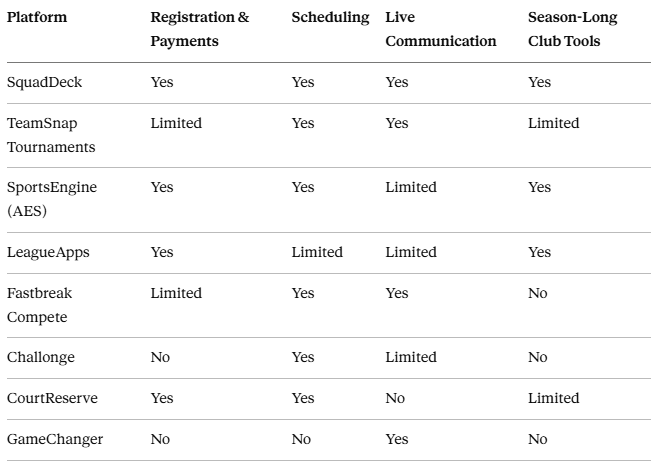This screenshot has width=662, height=473.
Task: Click the LeagueApps platform name
Action: (48, 253)
